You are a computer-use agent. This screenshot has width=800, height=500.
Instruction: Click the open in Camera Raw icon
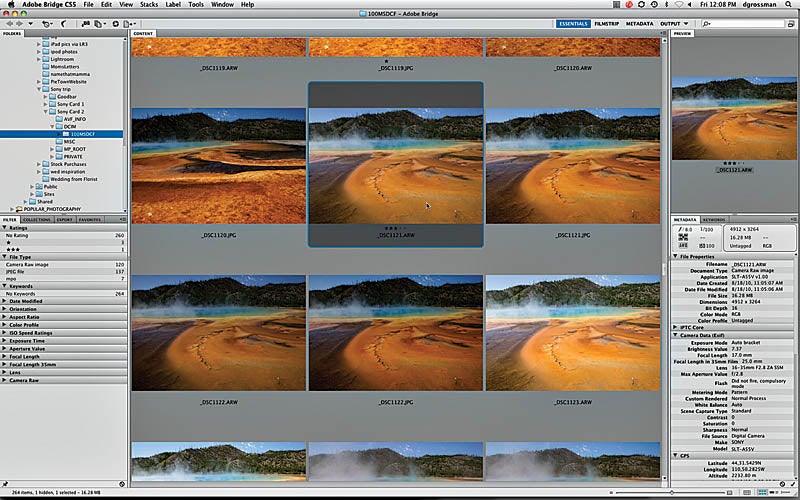coord(115,23)
